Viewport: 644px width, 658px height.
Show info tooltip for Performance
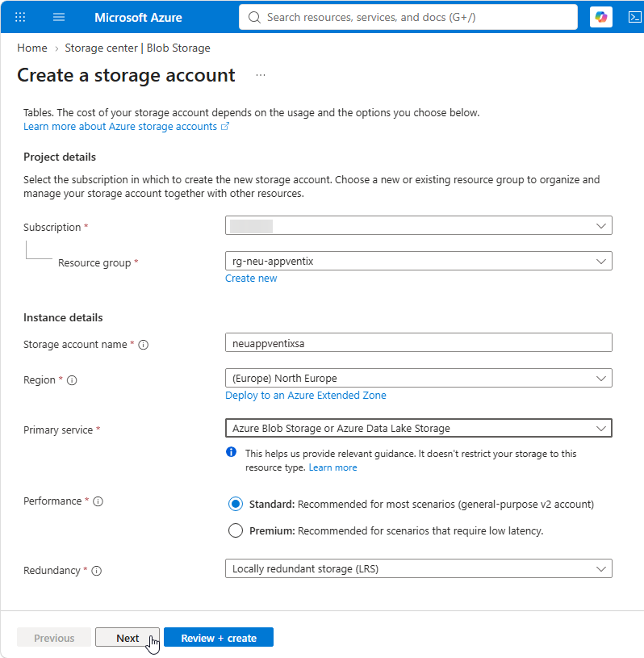pyautogui.click(x=98, y=501)
